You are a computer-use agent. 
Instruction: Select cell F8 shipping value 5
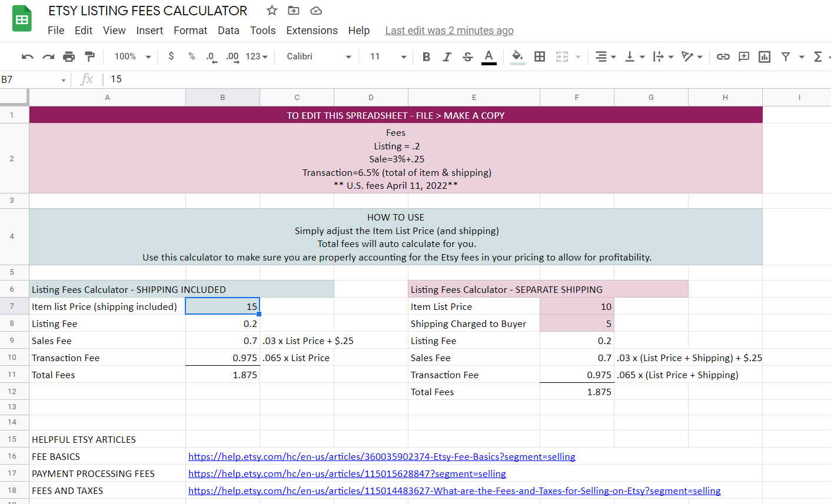coord(577,323)
